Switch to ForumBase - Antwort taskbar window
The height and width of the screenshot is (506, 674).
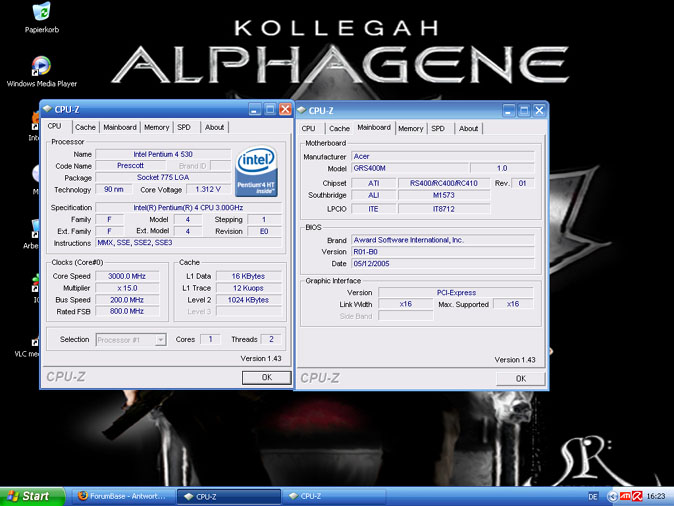tap(122, 496)
